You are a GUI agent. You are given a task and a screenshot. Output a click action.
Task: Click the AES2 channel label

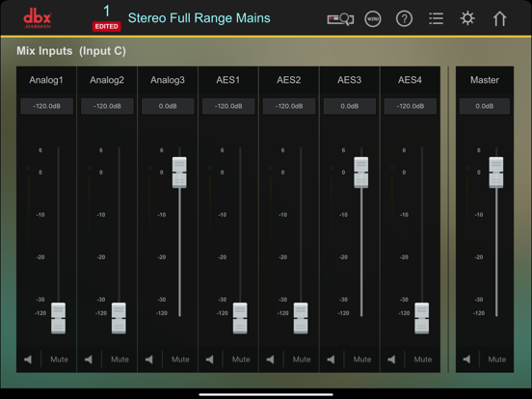click(289, 80)
